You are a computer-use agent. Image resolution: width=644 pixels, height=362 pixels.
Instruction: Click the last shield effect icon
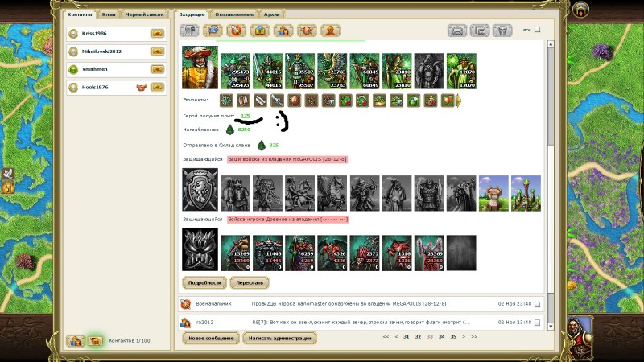point(448,100)
